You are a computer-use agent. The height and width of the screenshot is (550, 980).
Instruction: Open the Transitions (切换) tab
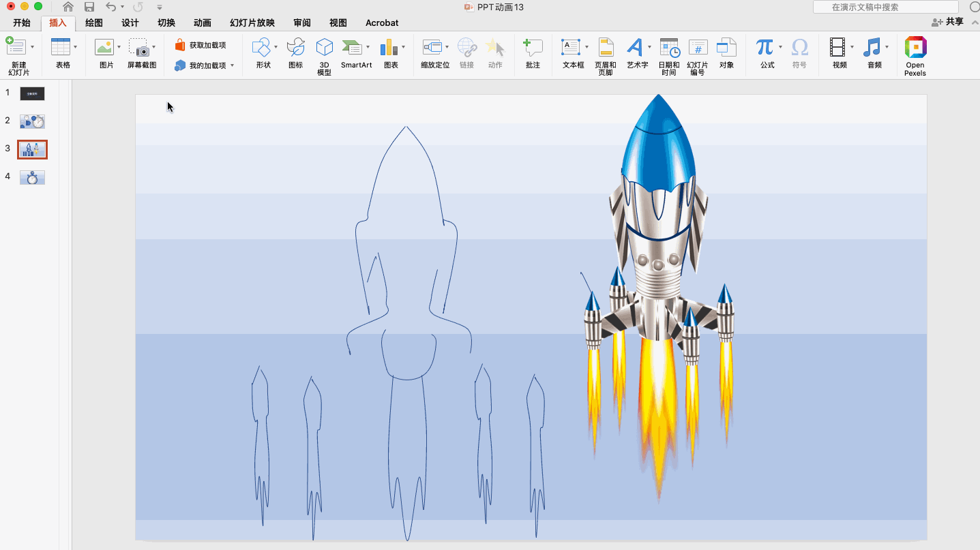coord(166,22)
